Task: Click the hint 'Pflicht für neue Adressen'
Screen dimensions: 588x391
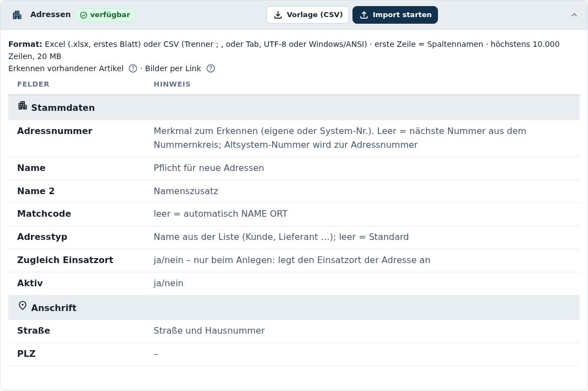Action: pos(209,168)
